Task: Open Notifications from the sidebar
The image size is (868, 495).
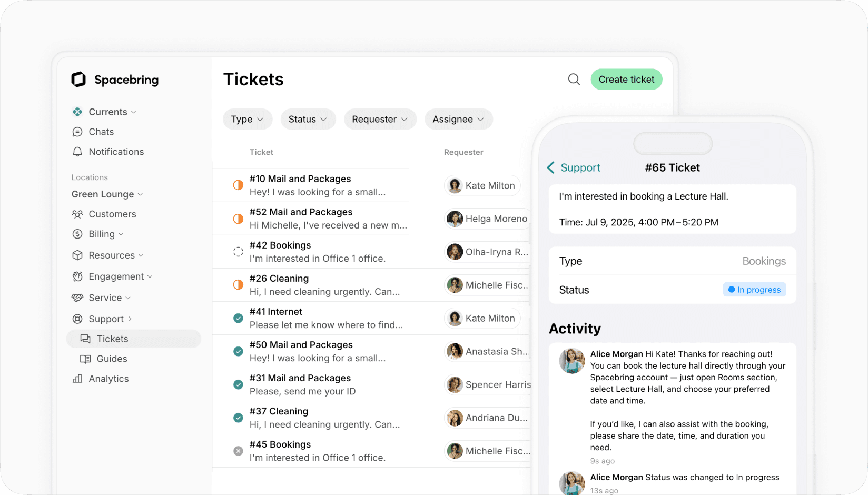Action: 116,152
